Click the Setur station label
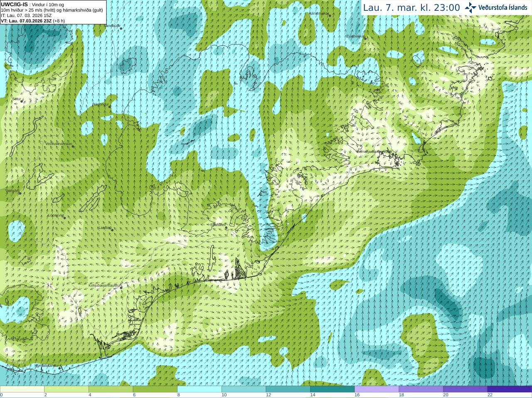 (x=16, y=99)
